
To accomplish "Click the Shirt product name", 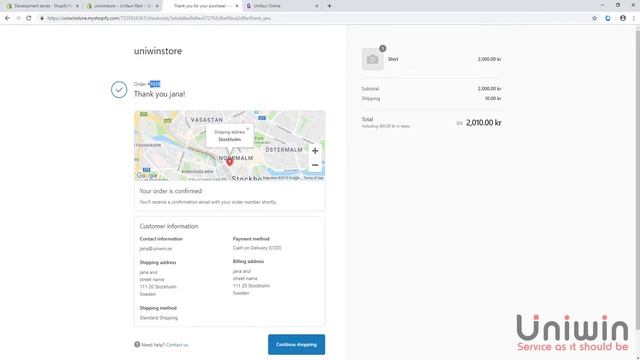I will tap(393, 59).
